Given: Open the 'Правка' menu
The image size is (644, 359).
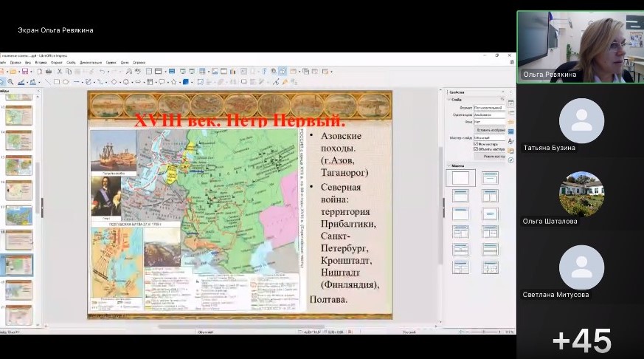Looking at the screenshot, I should (15, 63).
